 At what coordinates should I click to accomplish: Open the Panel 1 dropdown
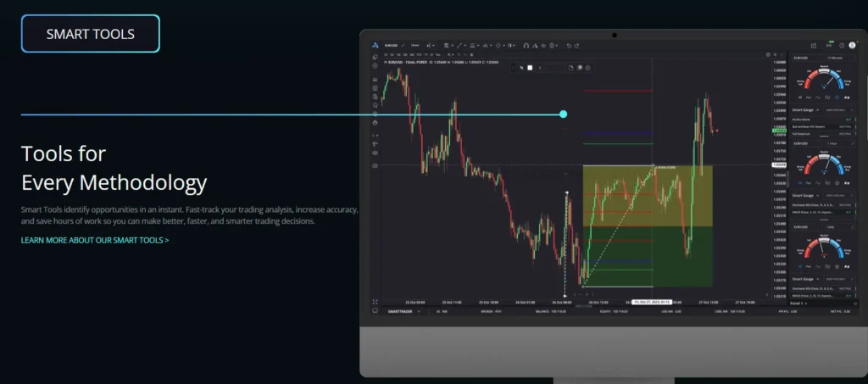point(797,303)
